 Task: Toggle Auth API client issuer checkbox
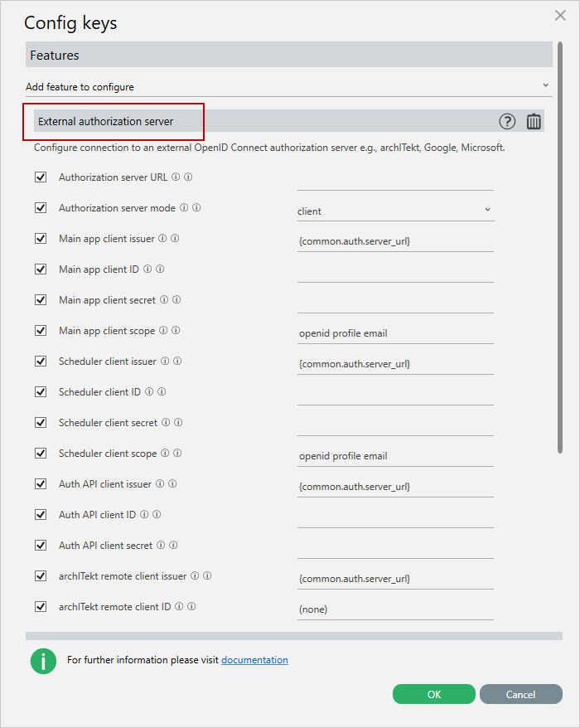click(41, 483)
